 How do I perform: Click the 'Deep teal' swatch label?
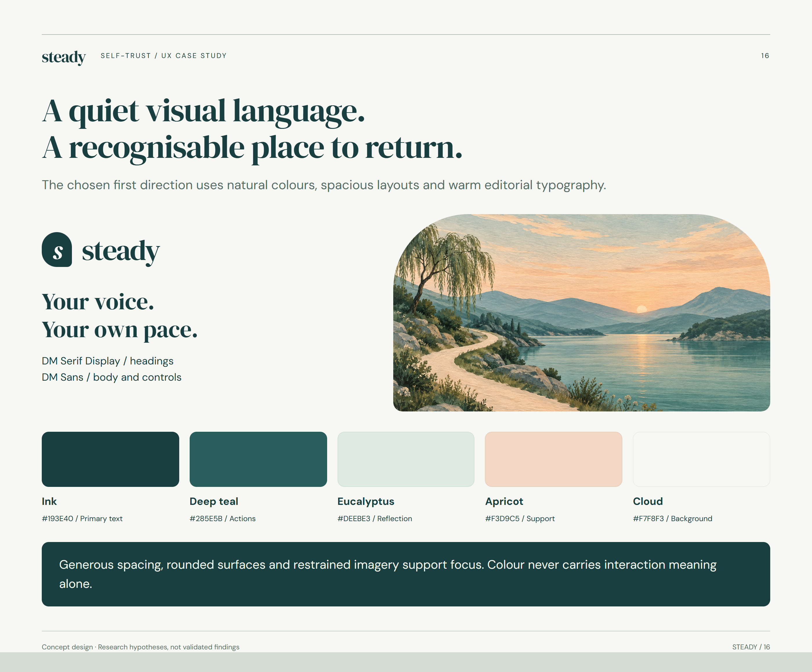214,501
